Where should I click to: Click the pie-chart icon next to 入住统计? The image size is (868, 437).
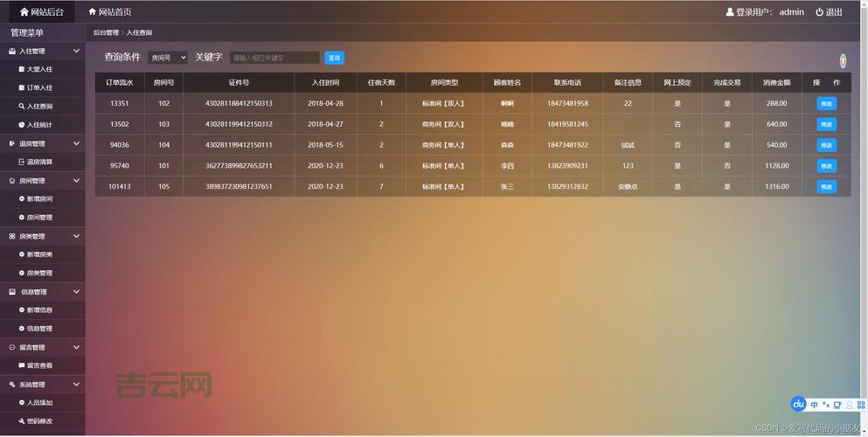tap(22, 124)
